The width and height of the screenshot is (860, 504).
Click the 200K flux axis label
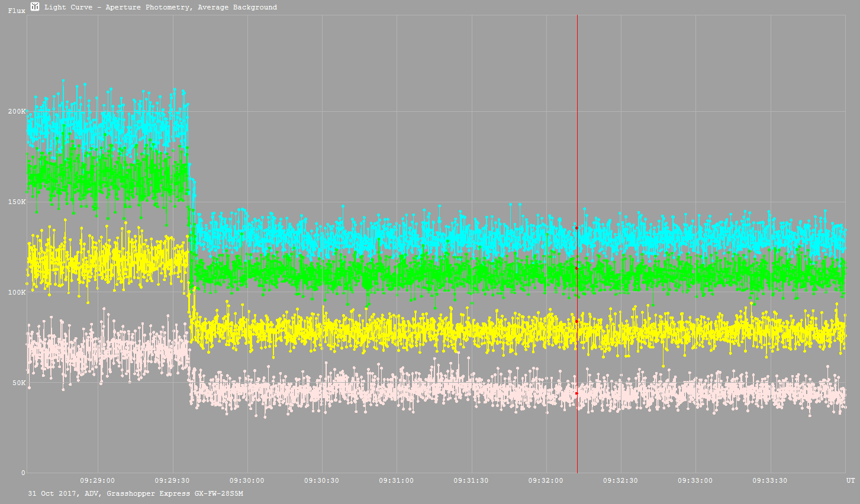point(17,111)
